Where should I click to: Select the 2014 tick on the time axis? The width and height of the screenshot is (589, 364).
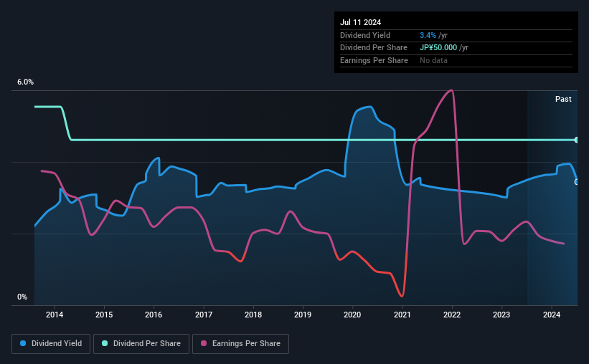point(55,315)
